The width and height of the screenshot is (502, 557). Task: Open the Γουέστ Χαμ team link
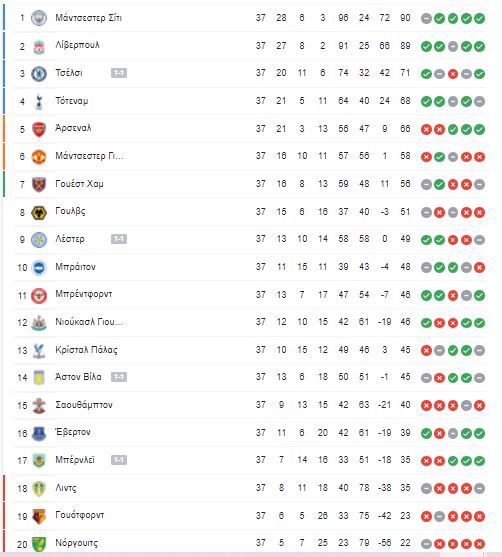(x=79, y=184)
